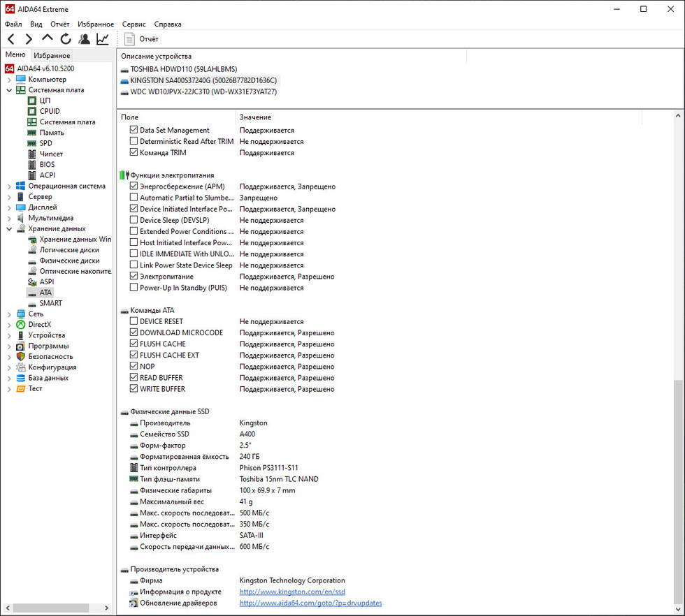
Task: Select the ЦП item under Системная плата
Action: click(45, 101)
